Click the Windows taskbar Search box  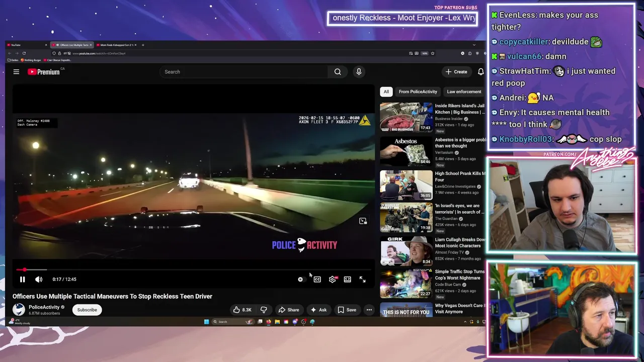point(233,322)
